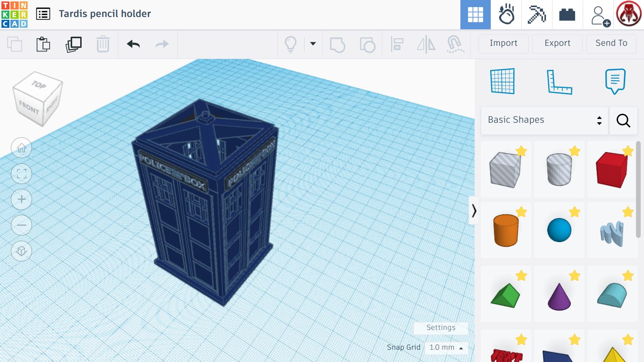
Task: Open the visibility dropdown arrow
Action: coord(313,44)
